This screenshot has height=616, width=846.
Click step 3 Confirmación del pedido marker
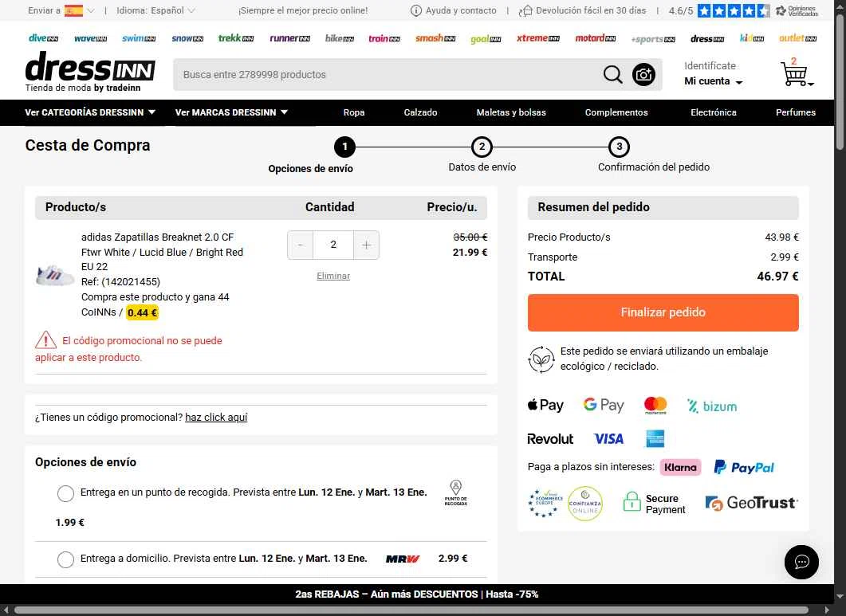tap(619, 147)
